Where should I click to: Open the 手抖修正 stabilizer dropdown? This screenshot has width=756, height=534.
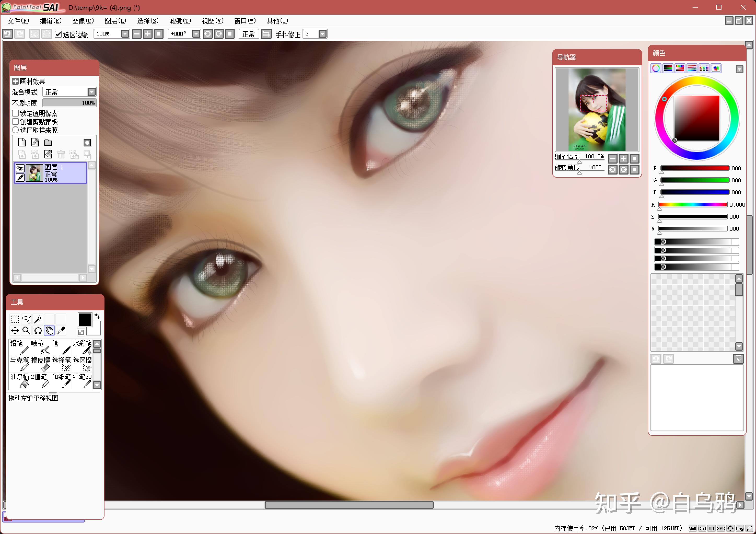pyautogui.click(x=323, y=34)
